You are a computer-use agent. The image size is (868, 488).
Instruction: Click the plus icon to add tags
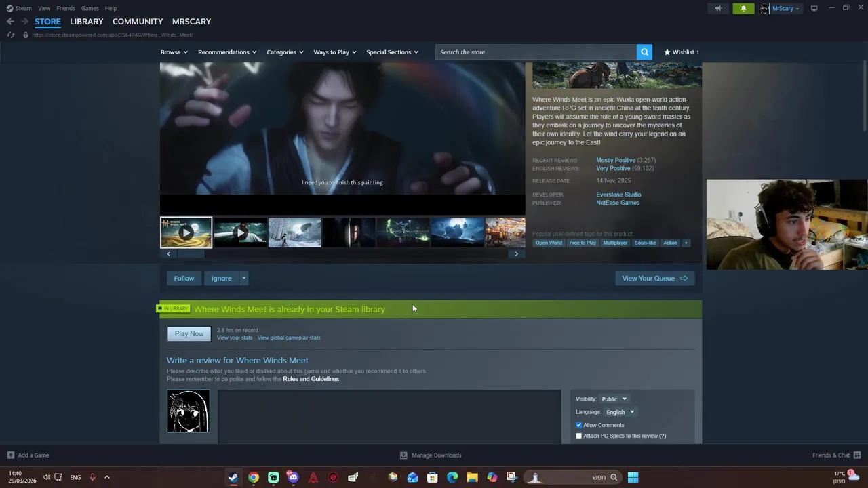pos(686,243)
